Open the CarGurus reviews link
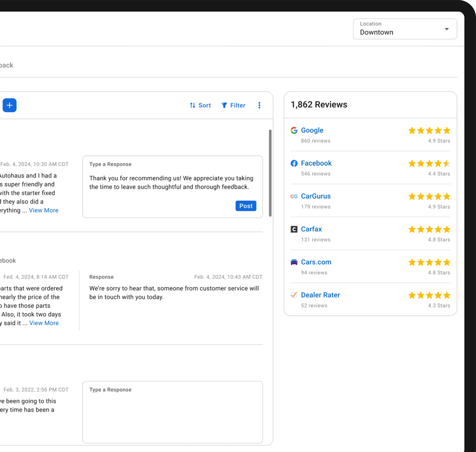Screen dimensions: 476x452 316,196
